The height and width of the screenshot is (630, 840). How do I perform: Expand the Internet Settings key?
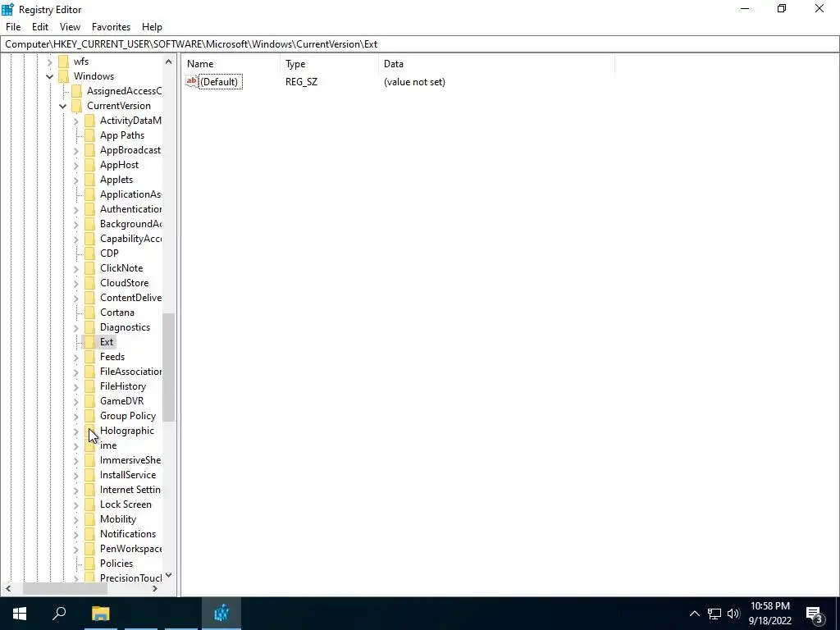click(x=75, y=491)
